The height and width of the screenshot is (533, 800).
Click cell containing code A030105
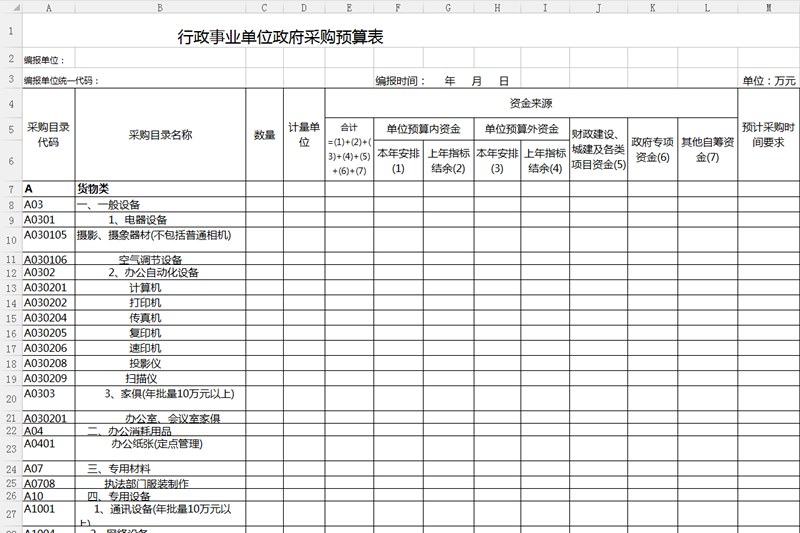click(x=48, y=236)
